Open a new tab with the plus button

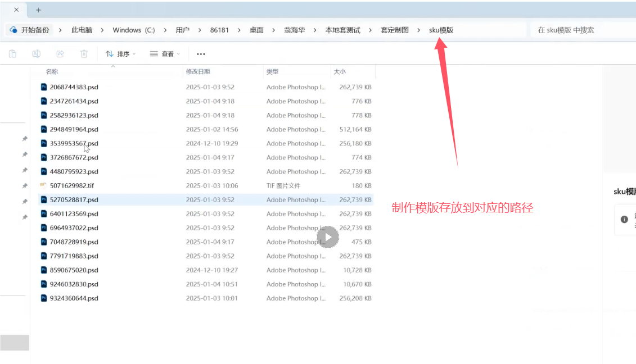pyautogui.click(x=38, y=10)
